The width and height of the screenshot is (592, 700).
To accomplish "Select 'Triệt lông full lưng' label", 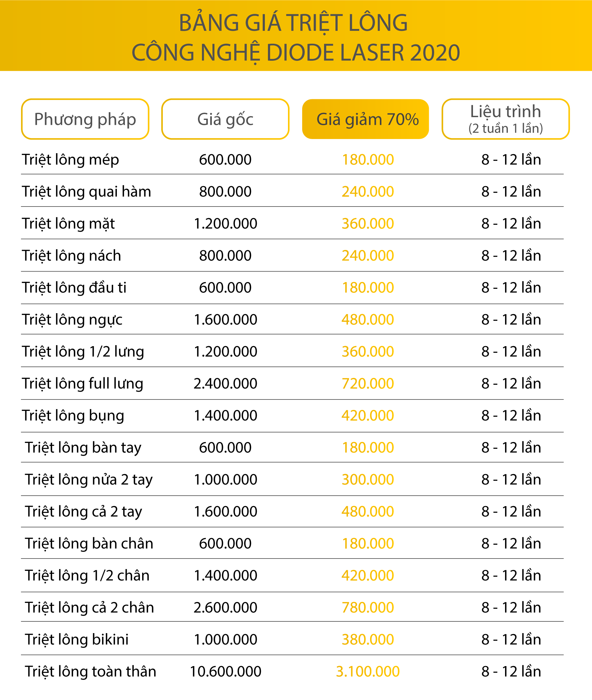I will [x=83, y=383].
